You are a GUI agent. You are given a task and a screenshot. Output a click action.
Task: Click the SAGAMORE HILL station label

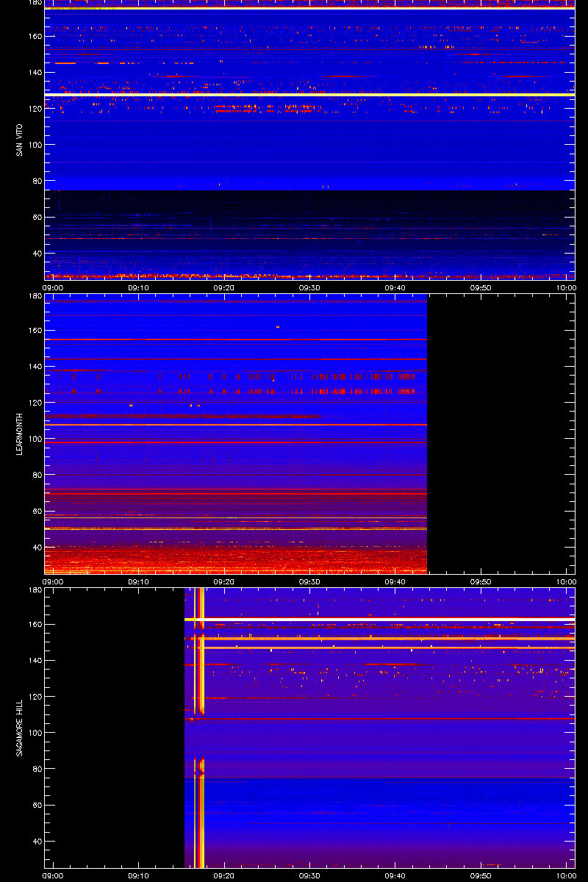tap(20, 727)
